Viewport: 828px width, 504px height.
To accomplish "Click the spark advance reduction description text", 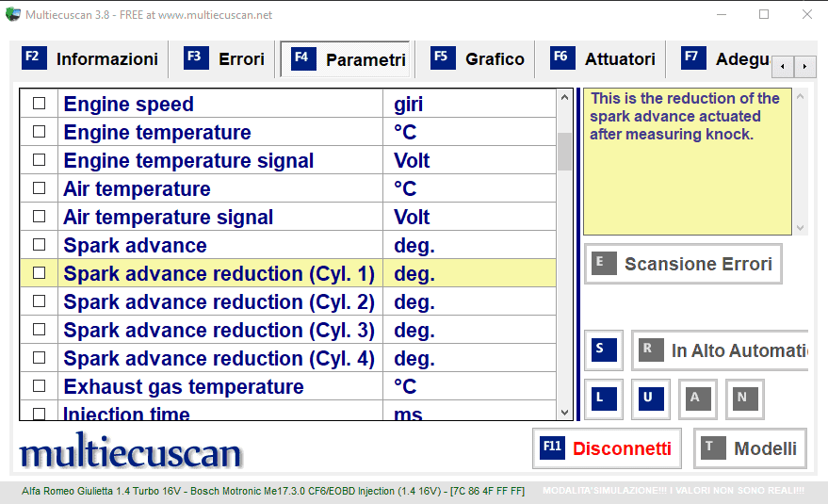I will (685, 116).
